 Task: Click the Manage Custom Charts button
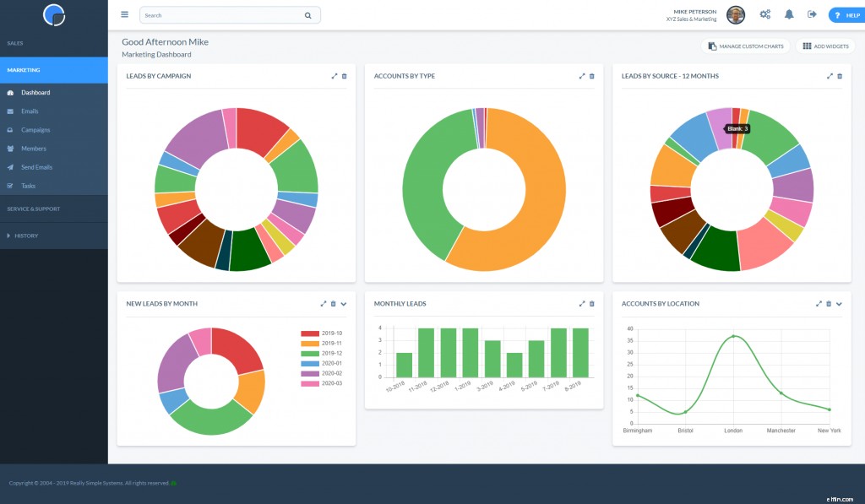click(747, 46)
